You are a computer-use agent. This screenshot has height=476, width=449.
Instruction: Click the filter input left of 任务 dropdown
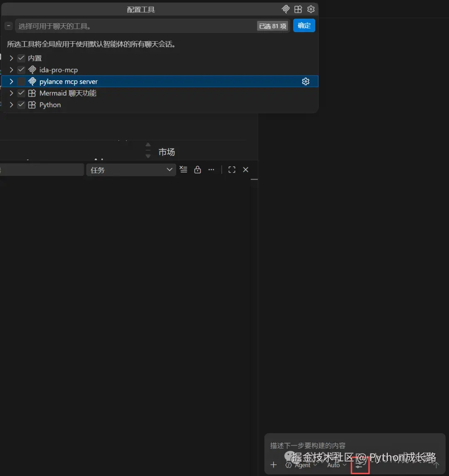pyautogui.click(x=42, y=170)
